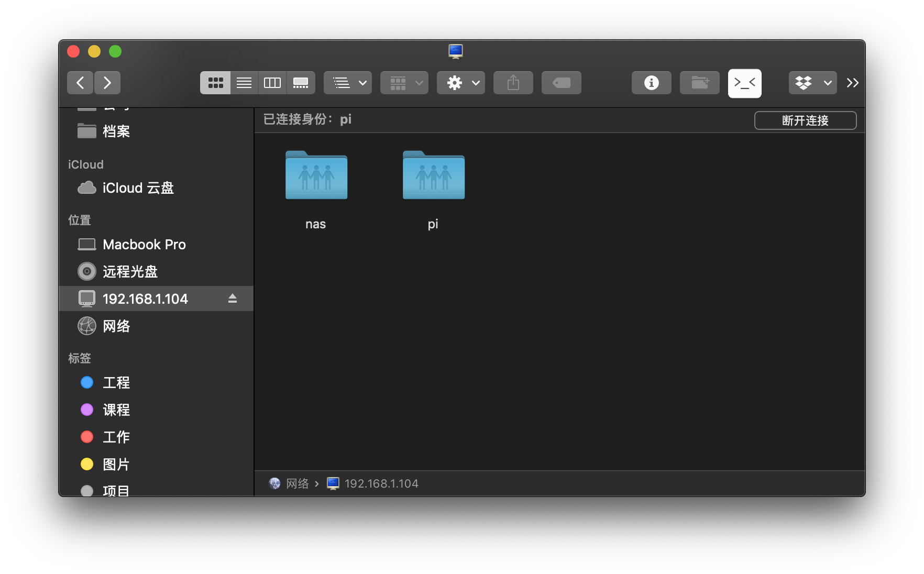
Task: Click the Share toolbar icon
Action: pos(513,83)
